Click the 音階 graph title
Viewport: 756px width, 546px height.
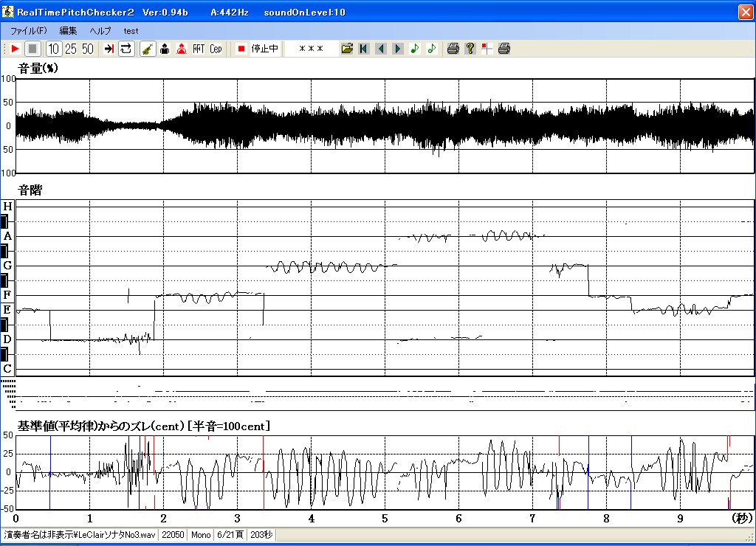coord(30,190)
